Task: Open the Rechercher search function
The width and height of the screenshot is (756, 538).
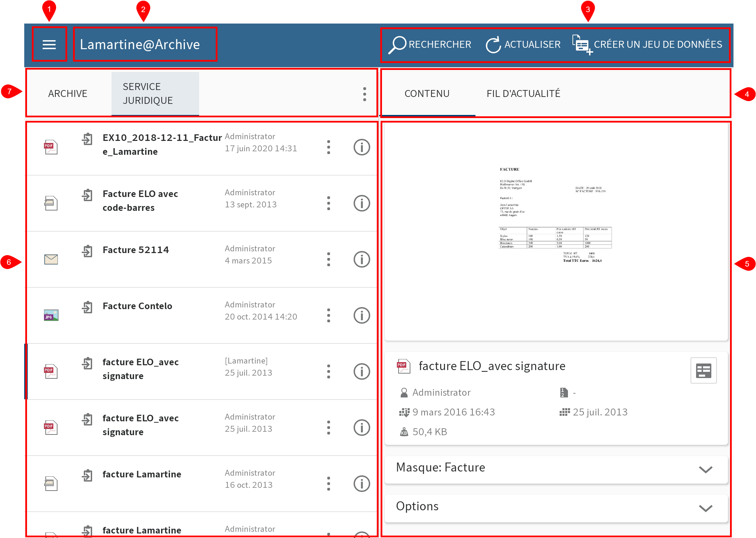Action: pyautogui.click(x=429, y=45)
